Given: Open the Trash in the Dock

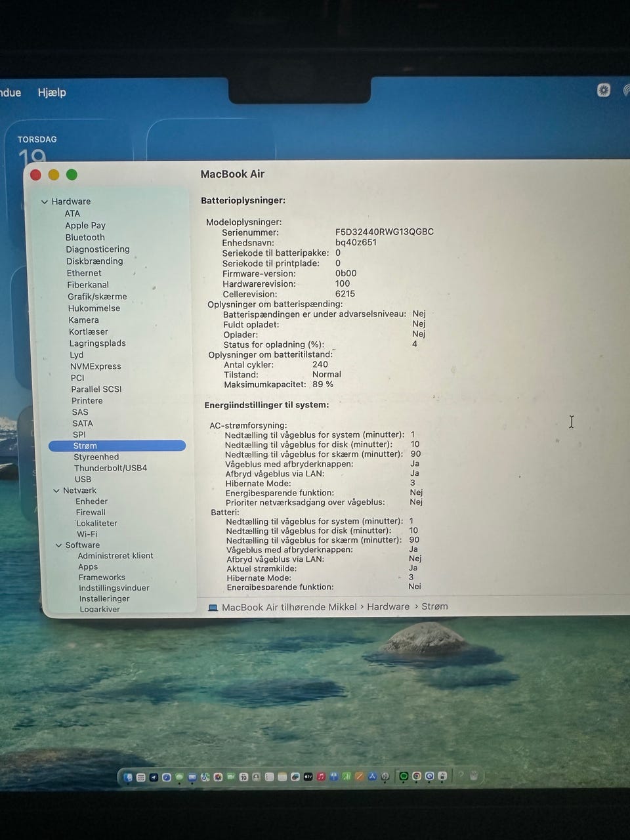Looking at the screenshot, I should point(474,776).
